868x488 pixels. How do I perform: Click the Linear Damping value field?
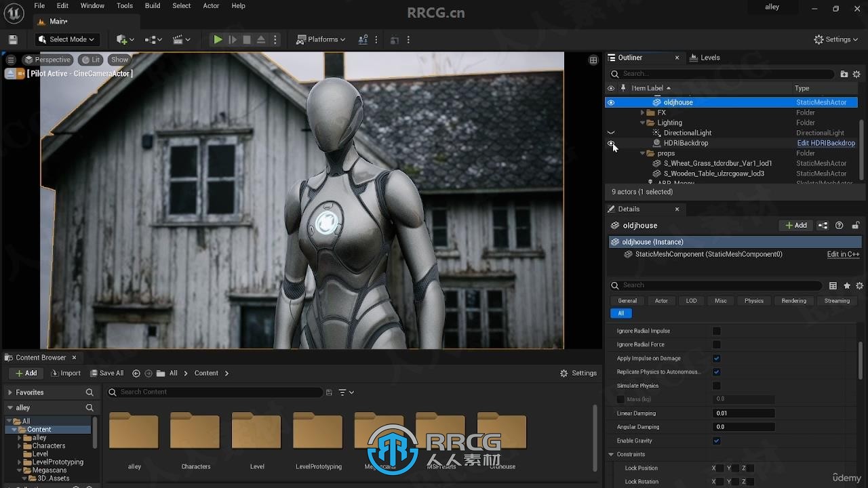(x=744, y=413)
